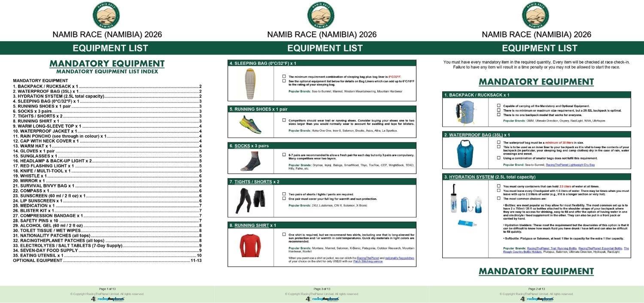The height and width of the screenshot is (303, 644).
Task: Check the running shoes 'Competitors should wear' checkbox
Action: (x=284, y=120)
